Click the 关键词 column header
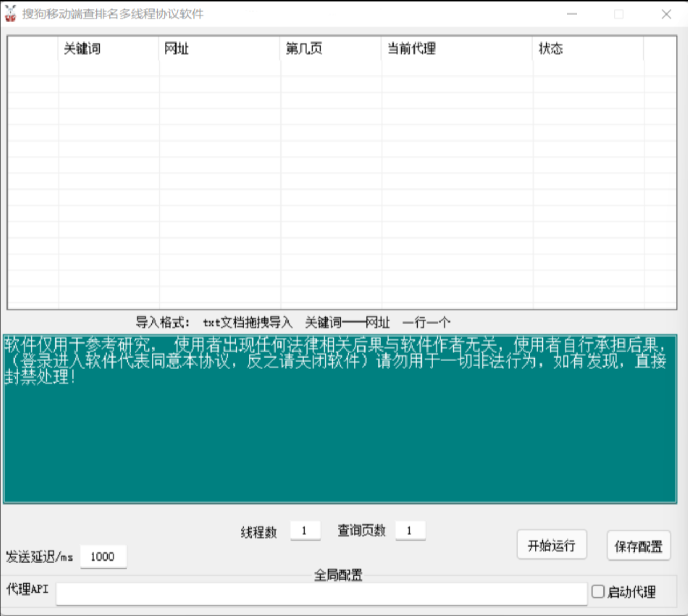This screenshot has width=688, height=616. click(x=109, y=49)
